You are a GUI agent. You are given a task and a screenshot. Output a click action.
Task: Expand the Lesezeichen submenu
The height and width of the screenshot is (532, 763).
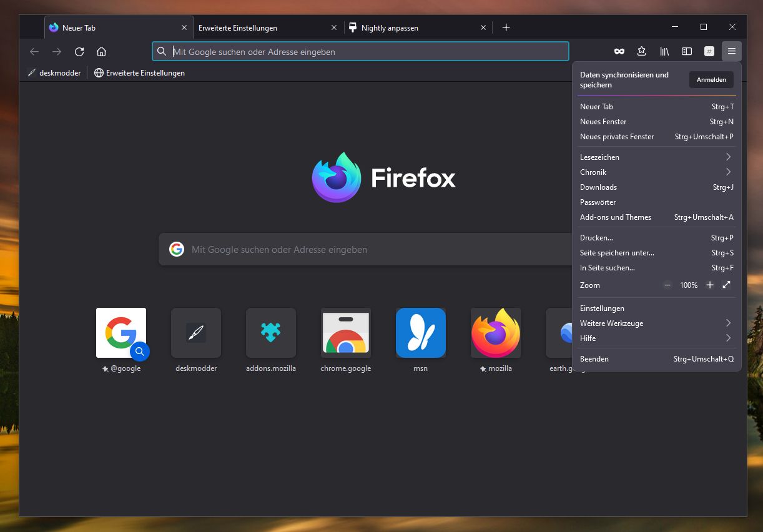(x=656, y=157)
